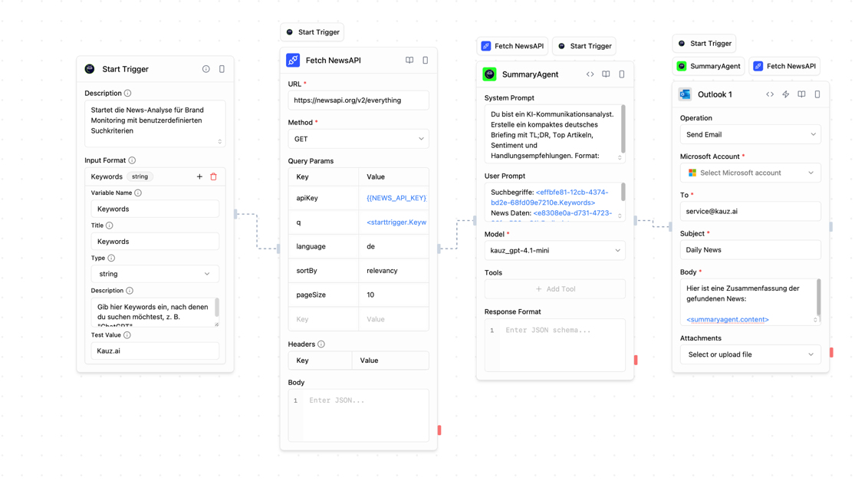Open the Method dropdown showing GET
The image size is (868, 481).
[358, 139]
